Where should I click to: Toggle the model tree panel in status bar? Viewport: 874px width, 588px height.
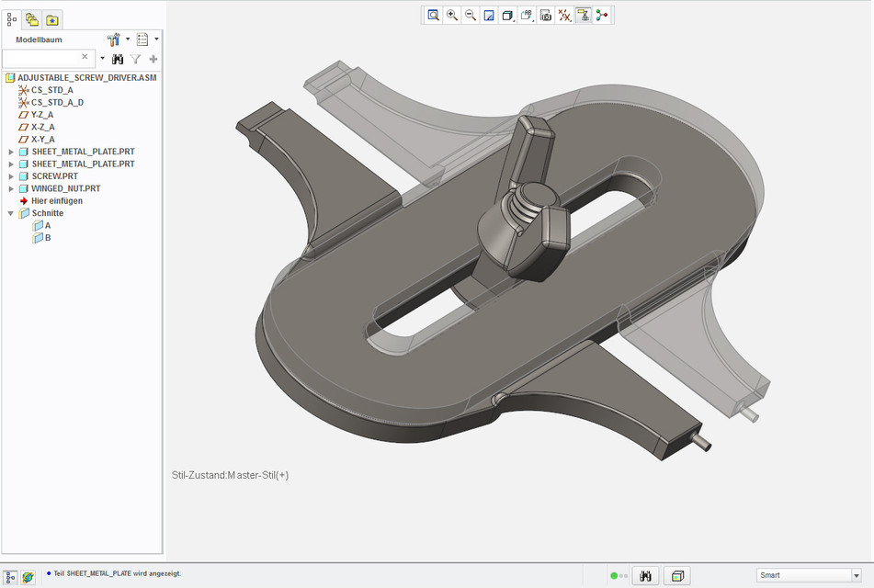click(10, 576)
